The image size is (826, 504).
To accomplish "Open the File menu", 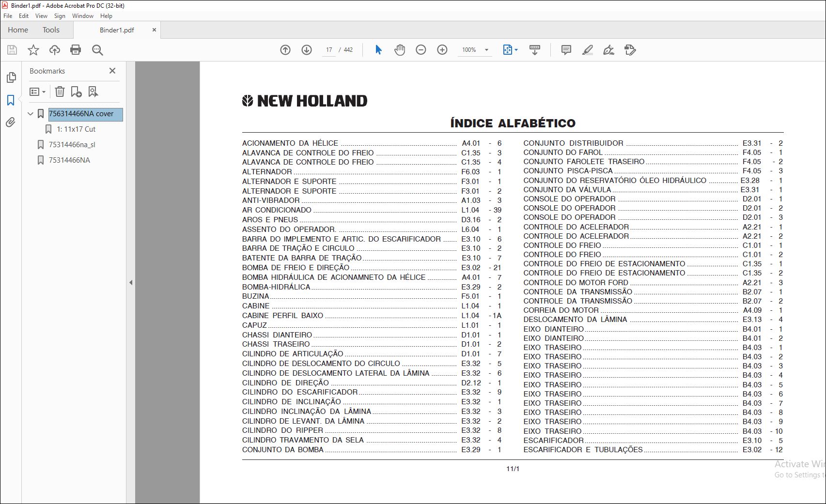I will click(x=8, y=16).
